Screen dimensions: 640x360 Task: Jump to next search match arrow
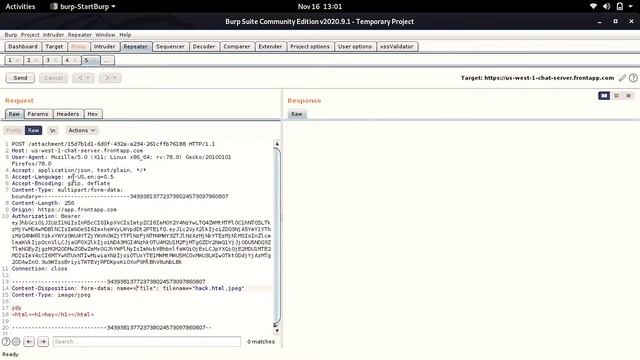click(x=43, y=342)
